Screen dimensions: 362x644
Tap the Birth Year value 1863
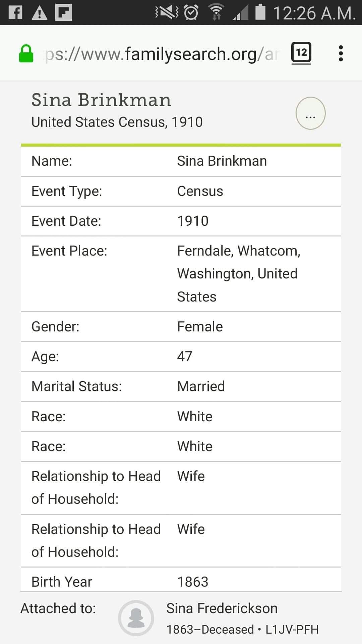coord(193,582)
